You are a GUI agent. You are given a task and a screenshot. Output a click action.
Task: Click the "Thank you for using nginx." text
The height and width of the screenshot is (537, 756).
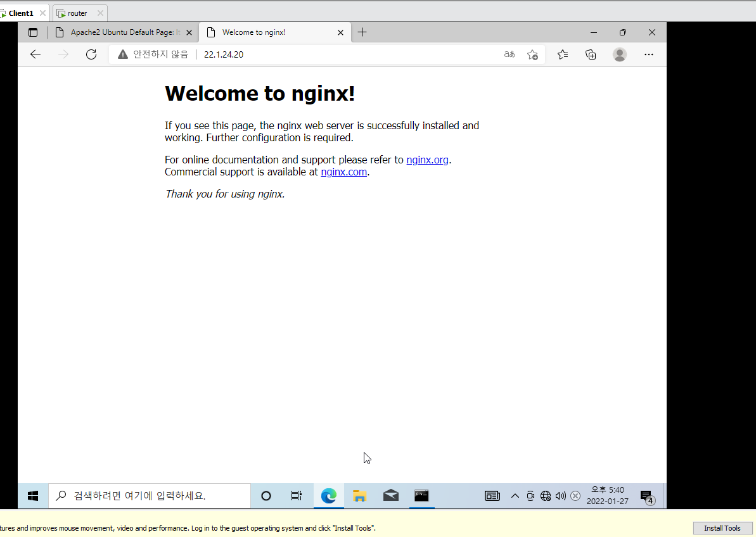coord(225,194)
